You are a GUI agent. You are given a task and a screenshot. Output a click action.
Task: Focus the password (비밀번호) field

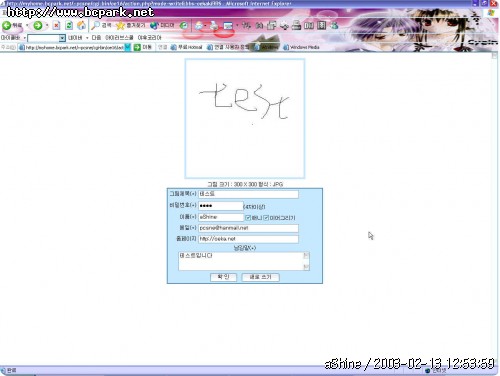tap(221, 206)
